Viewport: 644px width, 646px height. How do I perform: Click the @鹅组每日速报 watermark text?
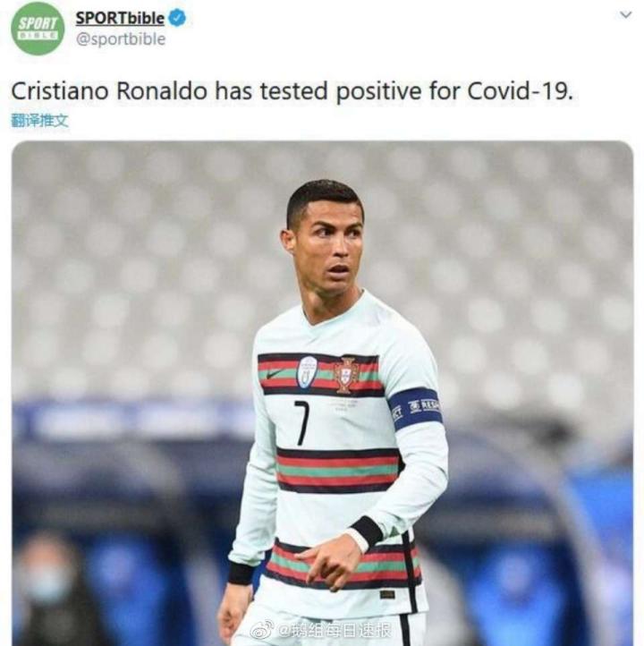(334, 630)
